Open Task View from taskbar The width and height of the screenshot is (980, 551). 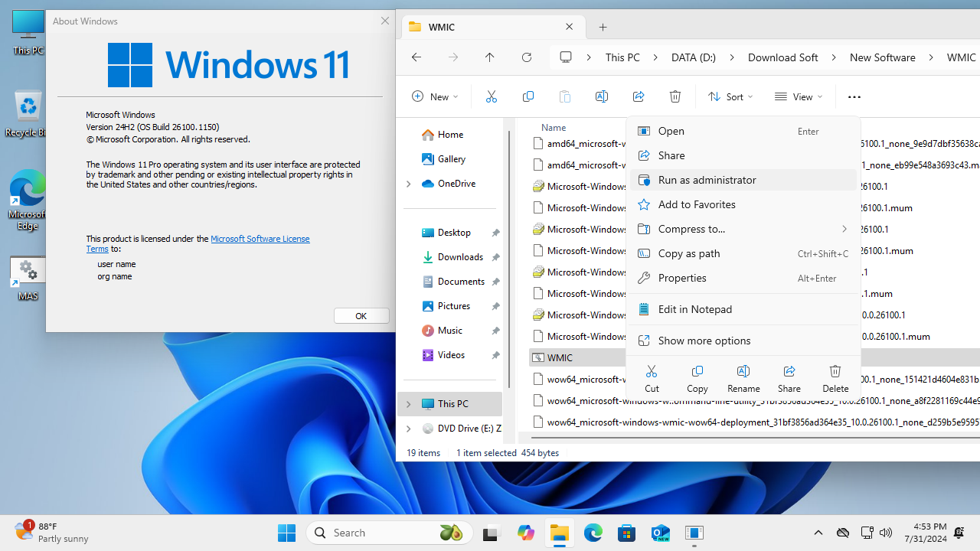tap(490, 533)
